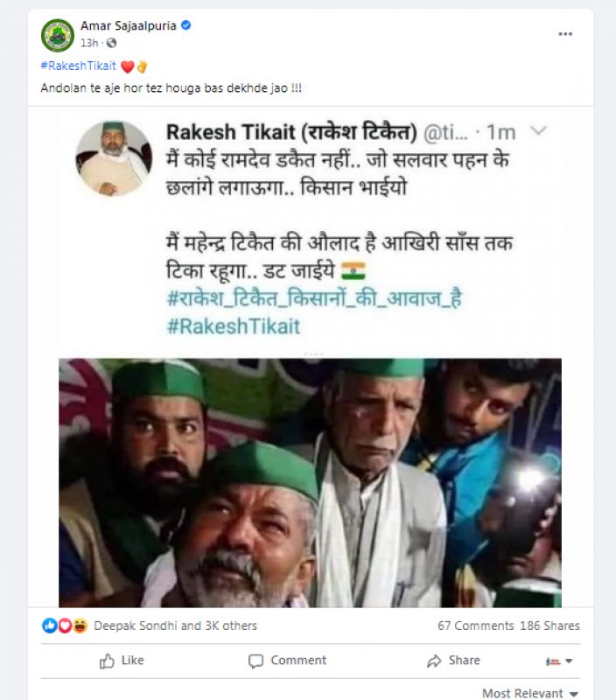Open the photo of farmers in green caps
Viewport: 616px width, 700px height.
pyautogui.click(x=310, y=482)
